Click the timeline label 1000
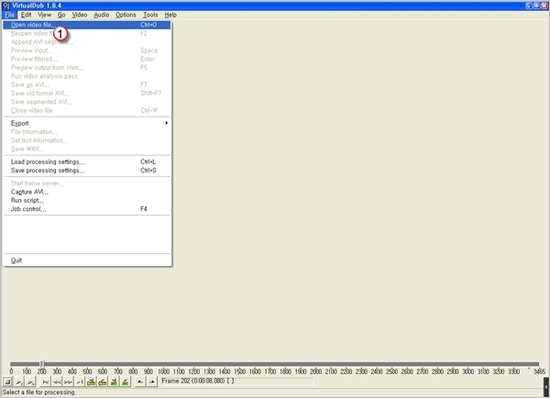The image size is (550, 398). [x=163, y=371]
